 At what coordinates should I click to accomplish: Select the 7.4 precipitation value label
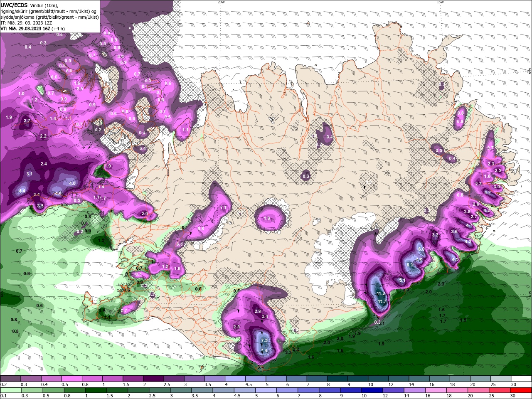tap(264, 350)
